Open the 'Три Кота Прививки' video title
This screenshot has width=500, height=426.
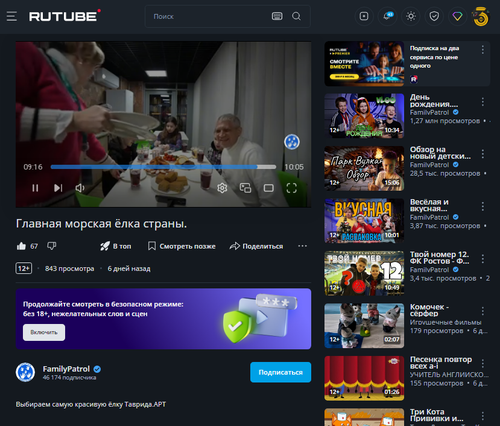(x=436, y=415)
